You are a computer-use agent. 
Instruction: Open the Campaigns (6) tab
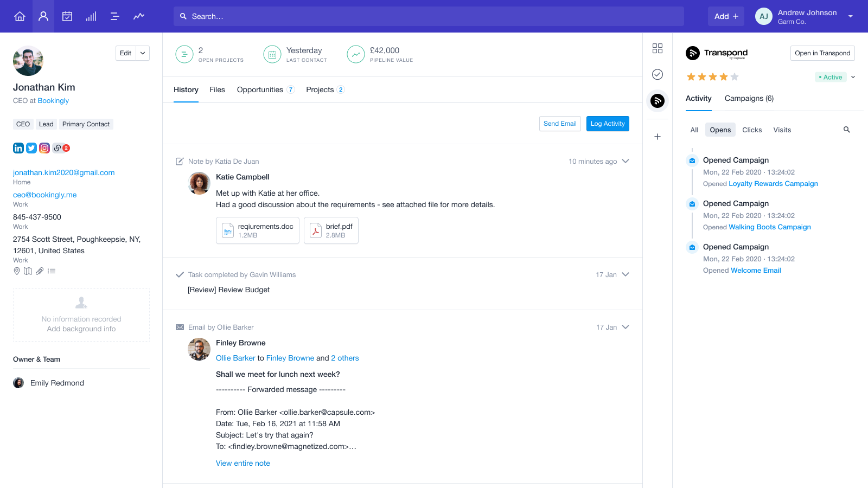[x=749, y=98]
